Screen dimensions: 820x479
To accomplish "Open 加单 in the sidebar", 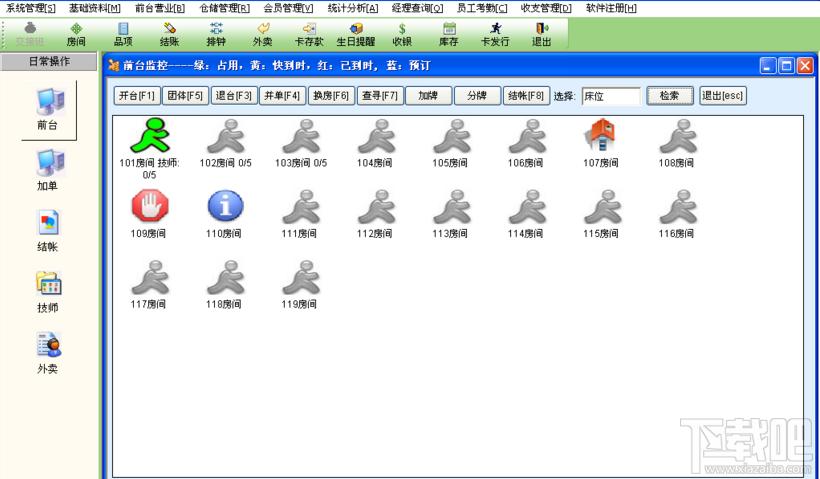I will pyautogui.click(x=48, y=170).
